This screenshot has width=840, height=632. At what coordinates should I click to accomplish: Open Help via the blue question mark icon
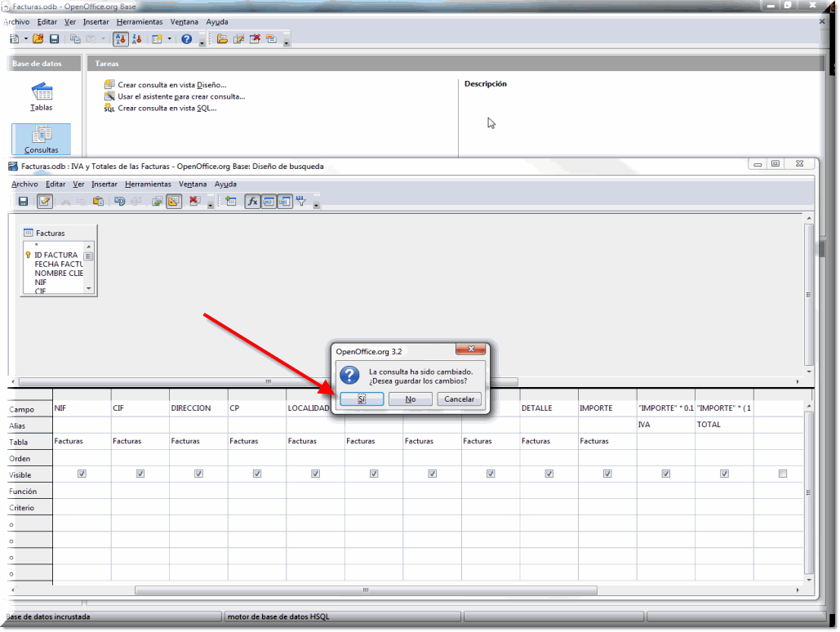tap(186, 38)
